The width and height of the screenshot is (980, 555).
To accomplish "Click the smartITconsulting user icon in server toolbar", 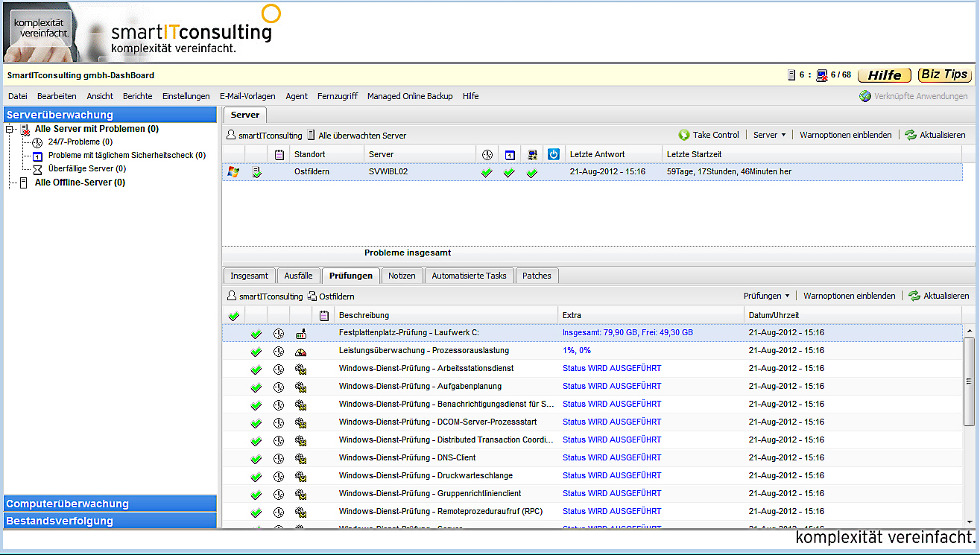I will click(x=232, y=136).
